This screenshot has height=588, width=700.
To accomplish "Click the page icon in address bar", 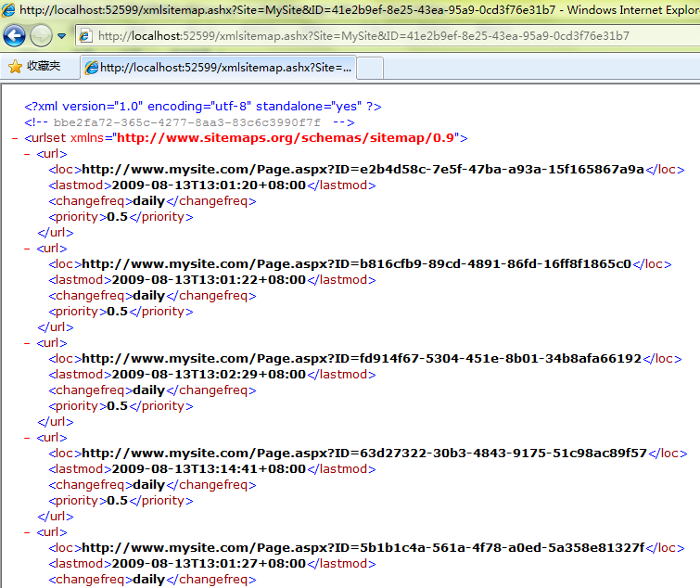I will (85, 36).
